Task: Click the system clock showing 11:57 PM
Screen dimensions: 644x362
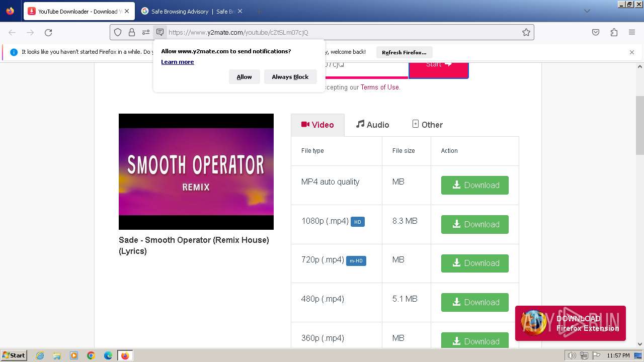Action: [618, 355]
